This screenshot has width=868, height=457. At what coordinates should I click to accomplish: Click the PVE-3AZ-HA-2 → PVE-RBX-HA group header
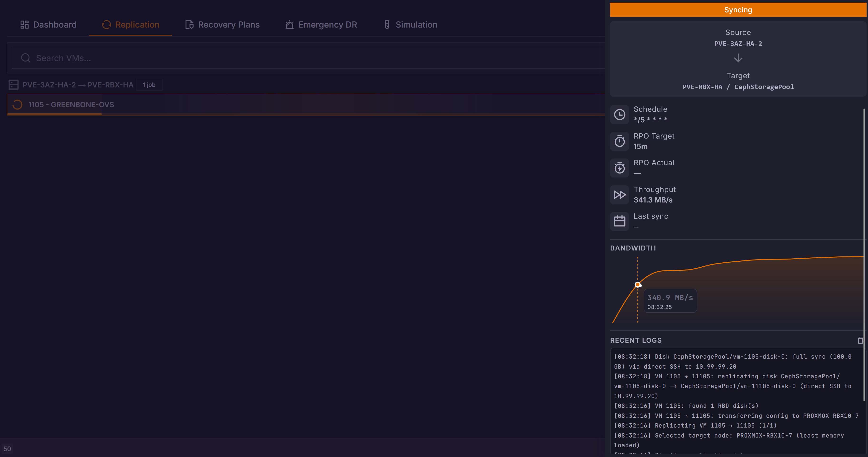(78, 85)
